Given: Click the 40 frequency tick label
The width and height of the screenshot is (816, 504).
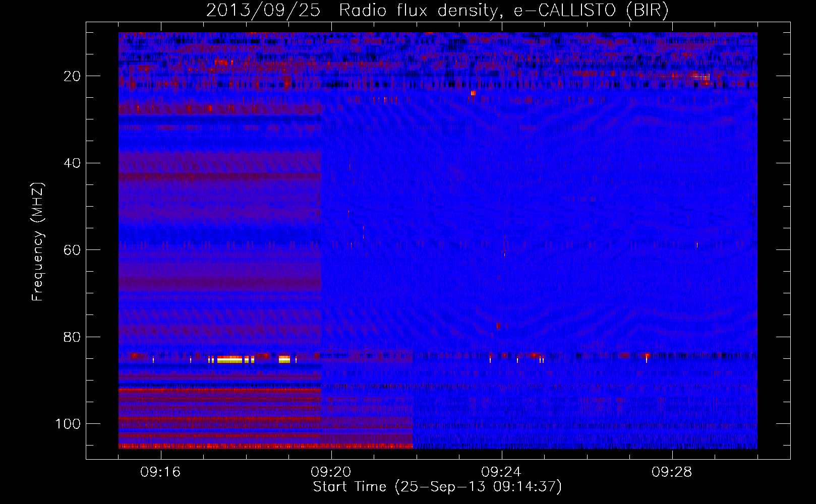Looking at the screenshot, I should pos(73,163).
